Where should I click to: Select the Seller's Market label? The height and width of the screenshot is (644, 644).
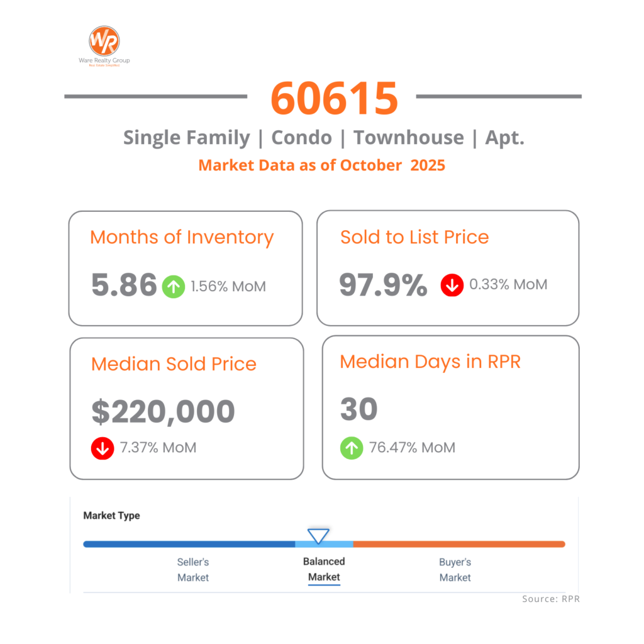(192, 569)
